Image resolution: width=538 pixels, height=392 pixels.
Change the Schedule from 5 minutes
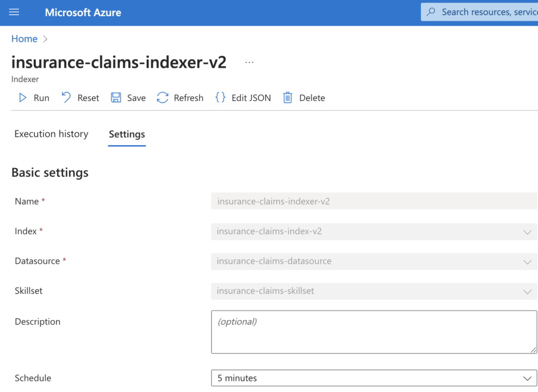pos(374,378)
